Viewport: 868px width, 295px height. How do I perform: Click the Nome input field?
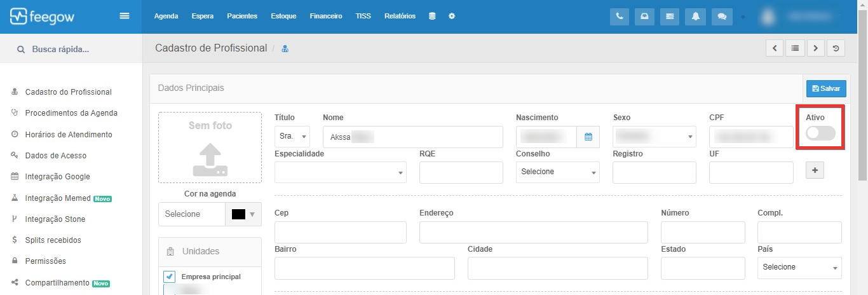[x=413, y=137]
